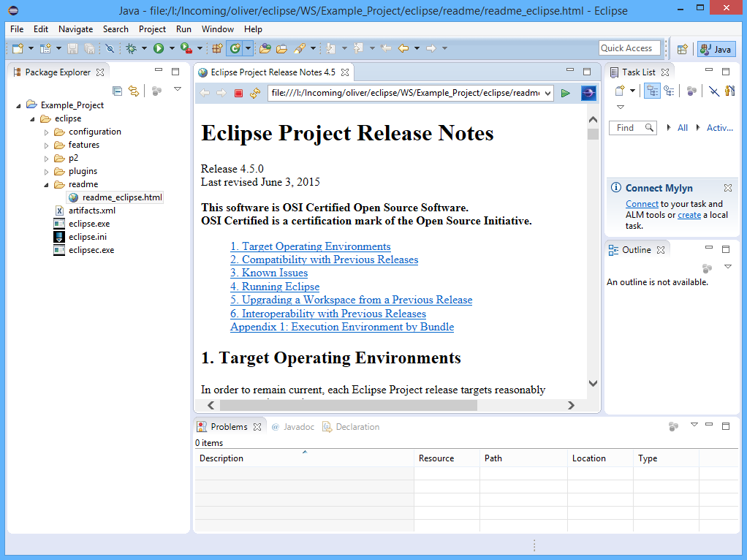Image resolution: width=747 pixels, height=560 pixels.
Task: Open the Navigate menu
Action: coord(76,29)
